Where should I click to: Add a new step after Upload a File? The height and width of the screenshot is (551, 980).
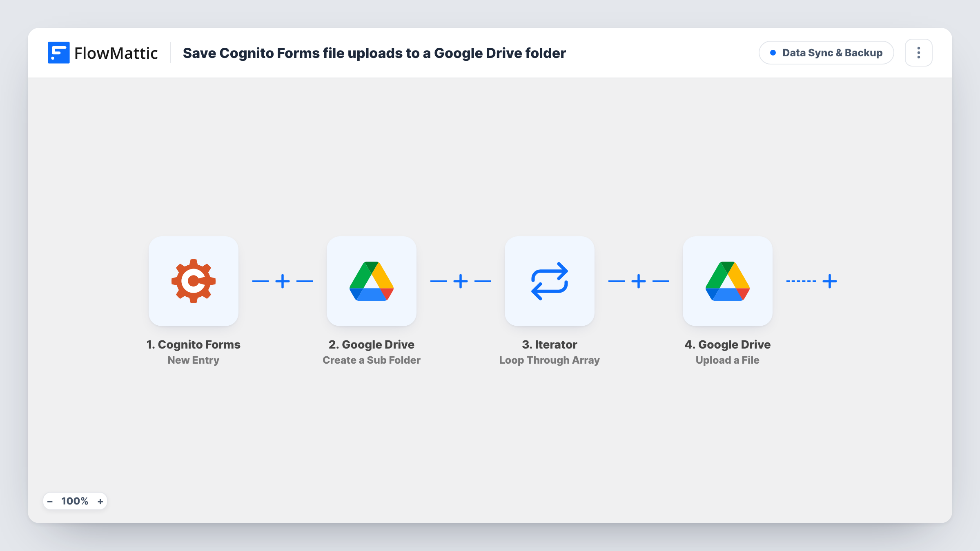830,281
